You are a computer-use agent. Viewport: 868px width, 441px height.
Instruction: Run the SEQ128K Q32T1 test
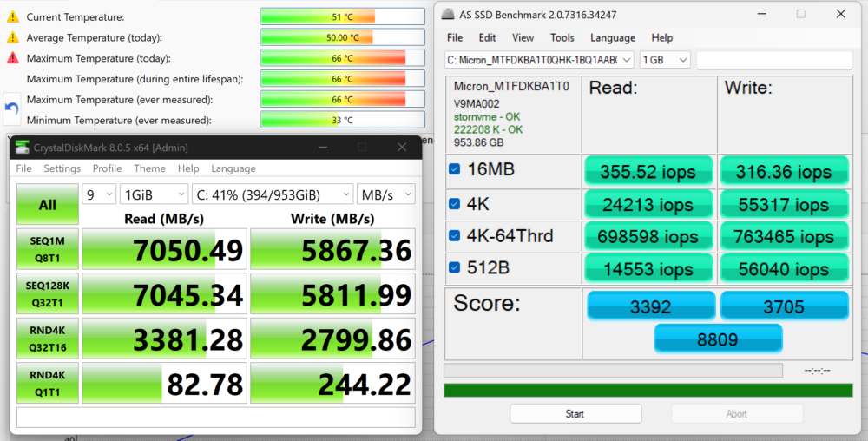(x=48, y=293)
